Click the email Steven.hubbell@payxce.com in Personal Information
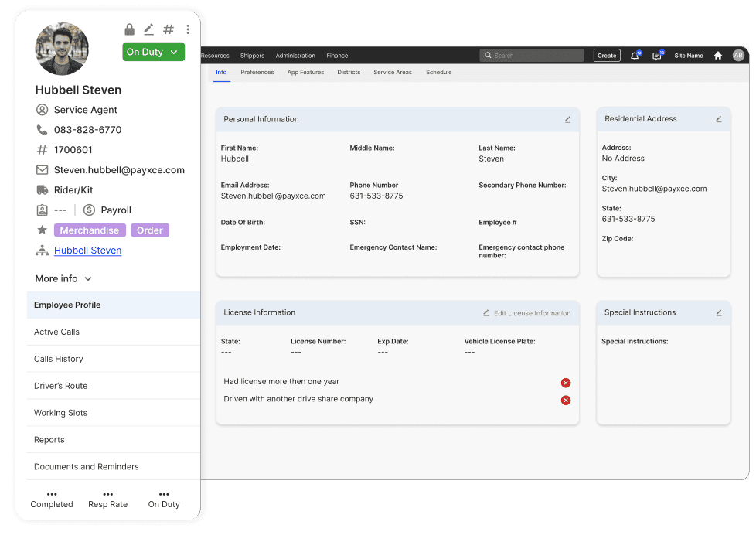The height and width of the screenshot is (542, 756). pos(274,196)
